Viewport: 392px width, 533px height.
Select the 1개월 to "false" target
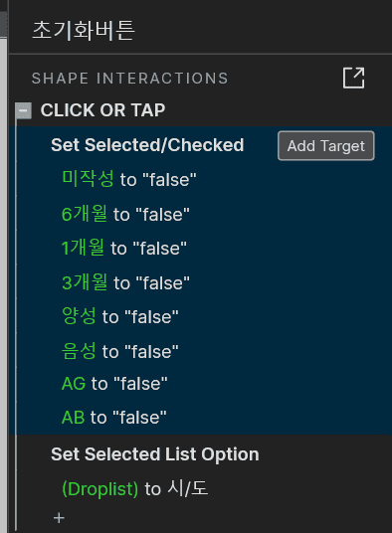click(x=124, y=248)
